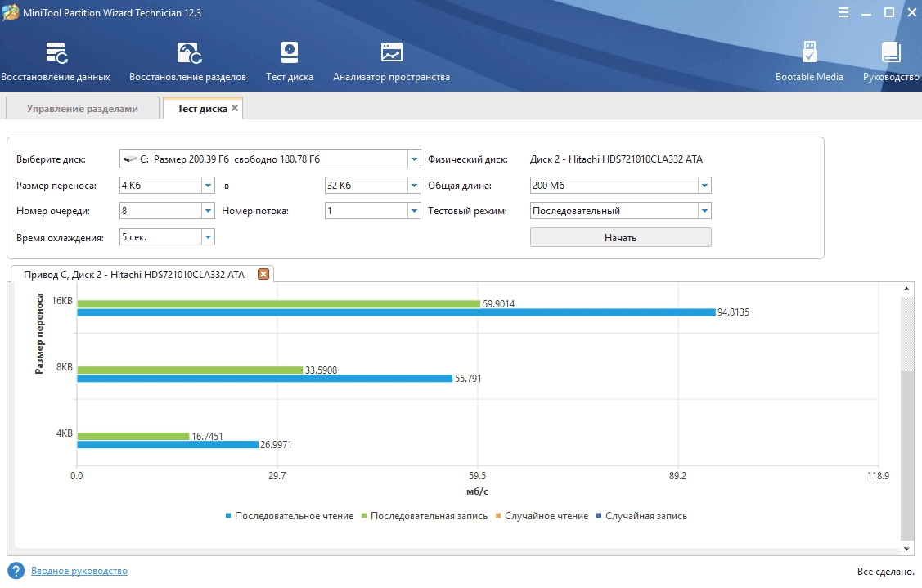
Task: Click the 16KB axis label
Action: 61,300
